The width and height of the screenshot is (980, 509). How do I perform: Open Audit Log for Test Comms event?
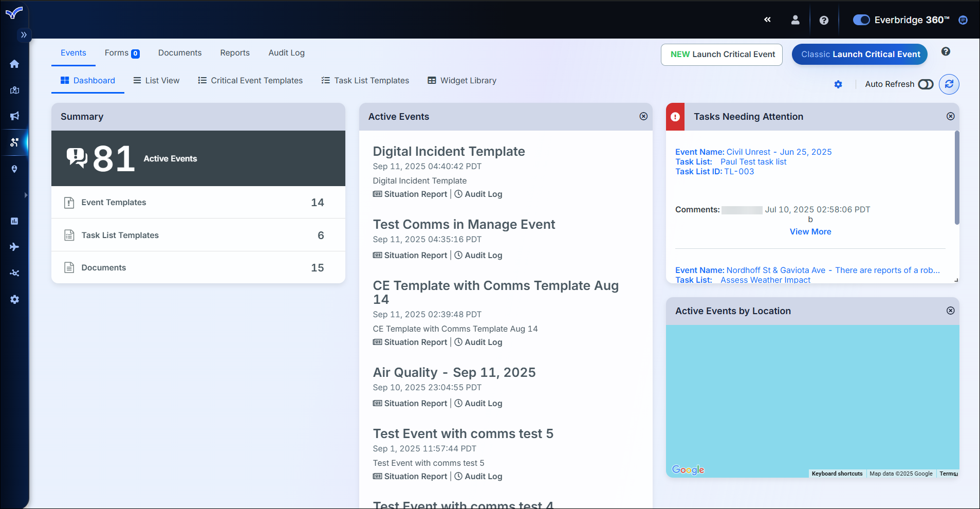478,256
